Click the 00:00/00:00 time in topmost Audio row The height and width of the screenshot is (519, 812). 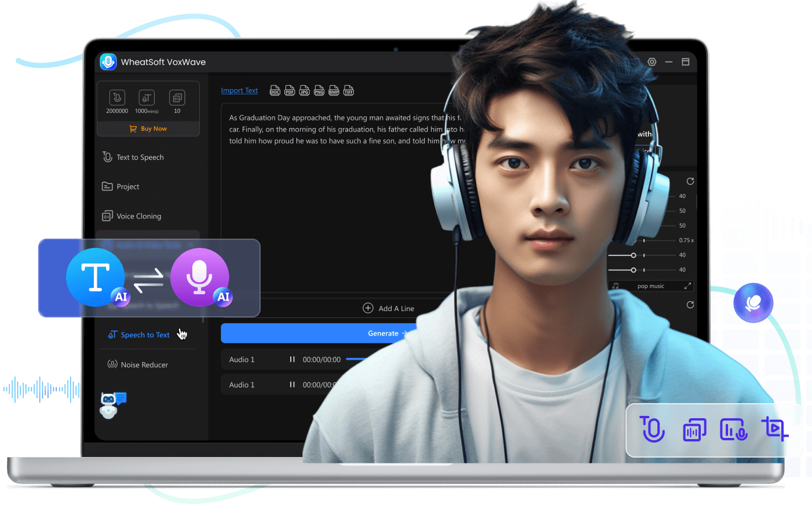[321, 360]
